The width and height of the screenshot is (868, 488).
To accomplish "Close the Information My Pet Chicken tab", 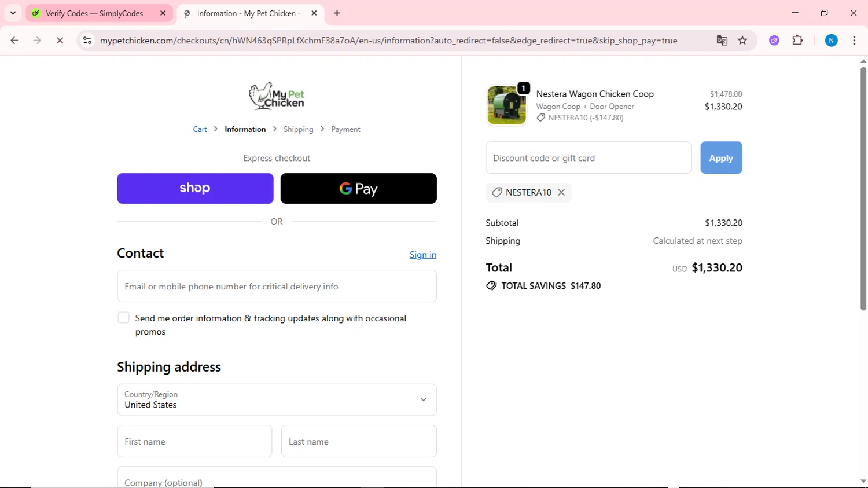I will click(314, 13).
